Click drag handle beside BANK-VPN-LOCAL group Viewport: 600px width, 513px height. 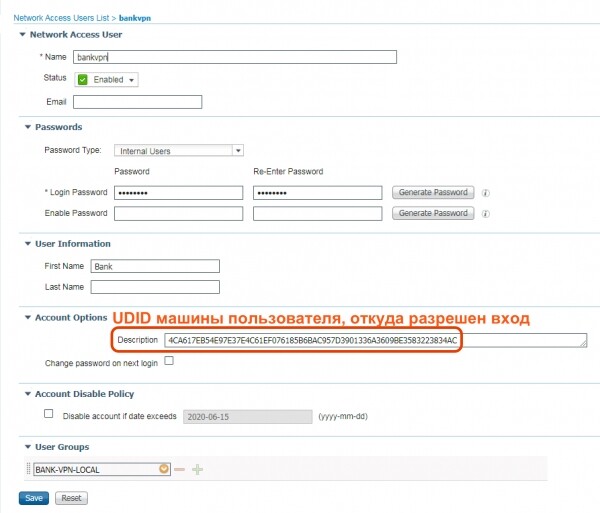(27, 469)
